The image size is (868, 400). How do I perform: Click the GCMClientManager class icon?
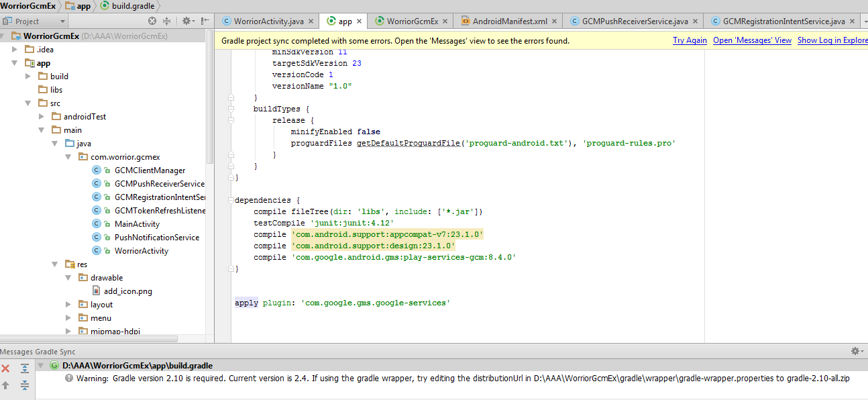tap(97, 170)
